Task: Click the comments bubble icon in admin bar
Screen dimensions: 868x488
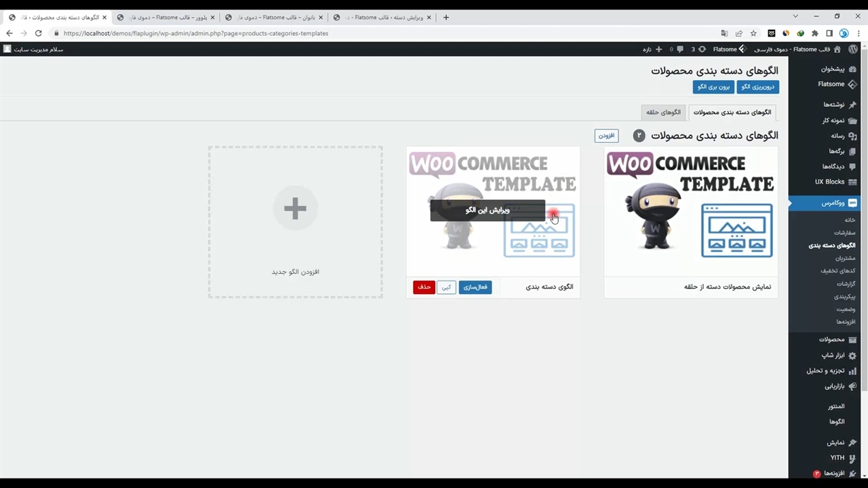Action: click(x=680, y=49)
